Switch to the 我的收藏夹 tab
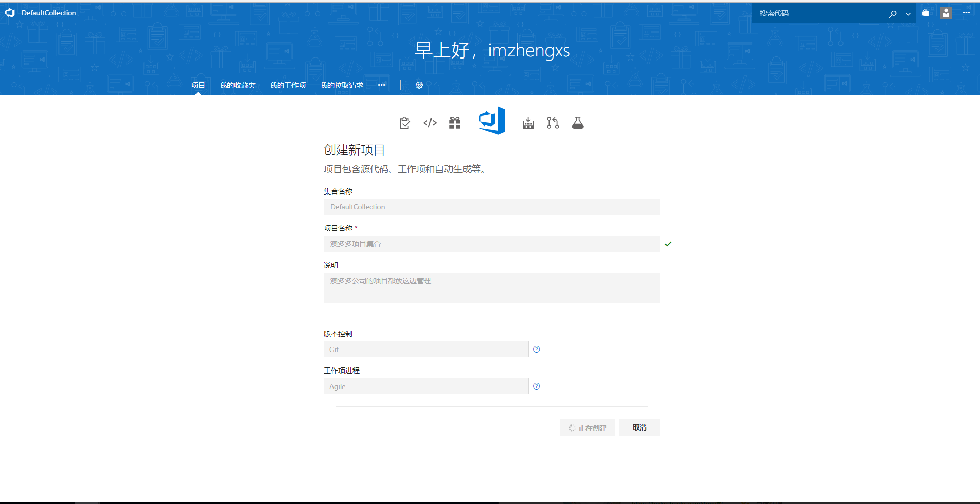This screenshot has width=980, height=504. click(238, 85)
